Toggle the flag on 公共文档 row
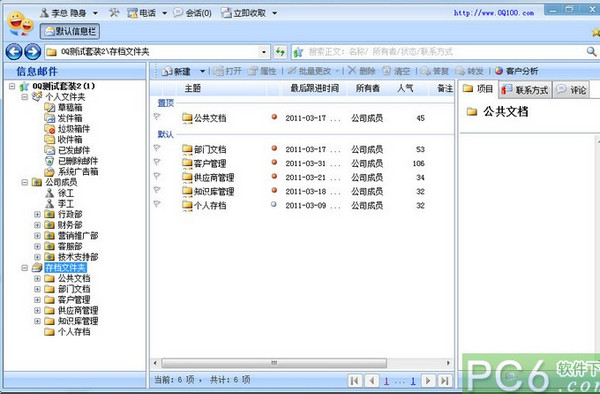This screenshot has width=600, height=394. 157,116
